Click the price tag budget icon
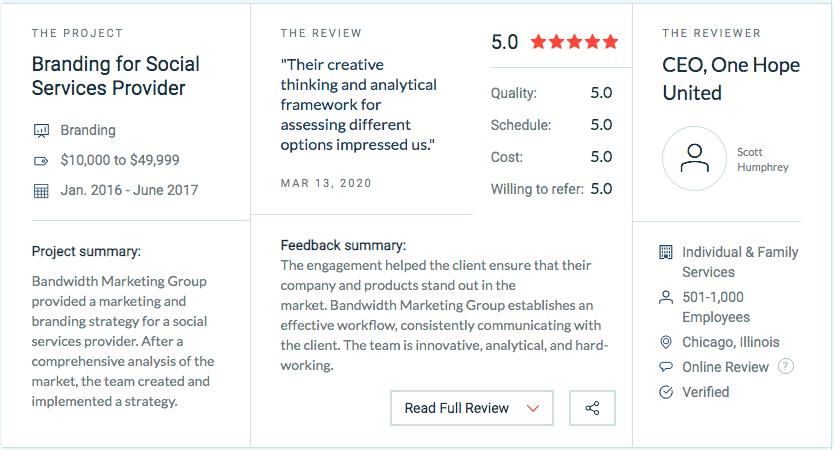834x450 pixels. pos(41,161)
